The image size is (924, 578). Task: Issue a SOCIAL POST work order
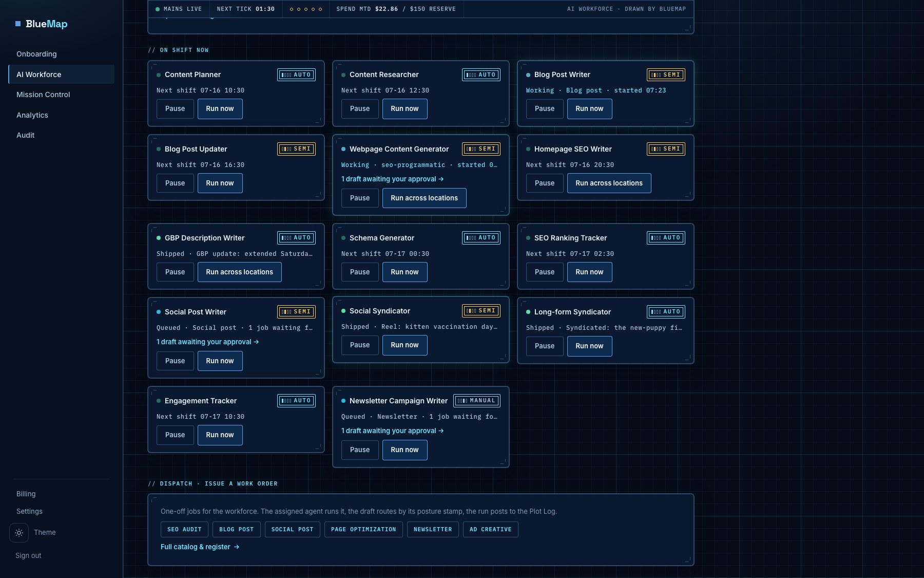click(292, 530)
